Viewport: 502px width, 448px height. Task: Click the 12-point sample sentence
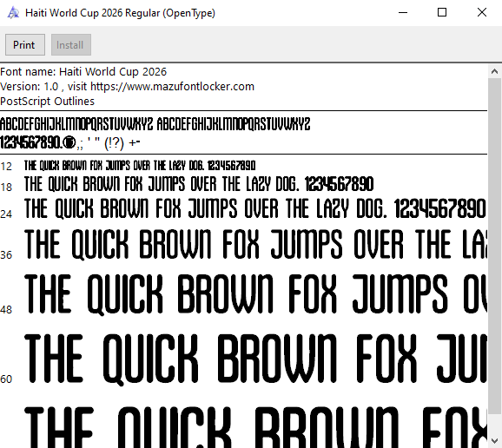140,166
